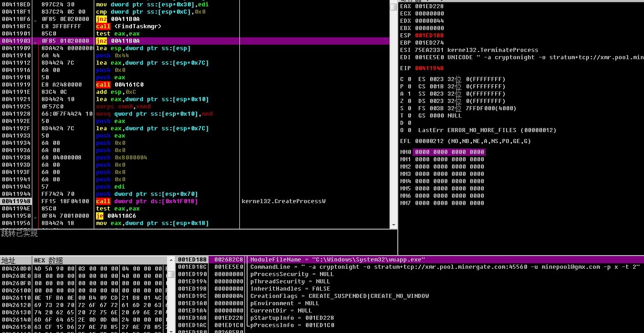644x333 pixels.
Task: Click the EAX register value 001ED228
Action: click(429, 6)
